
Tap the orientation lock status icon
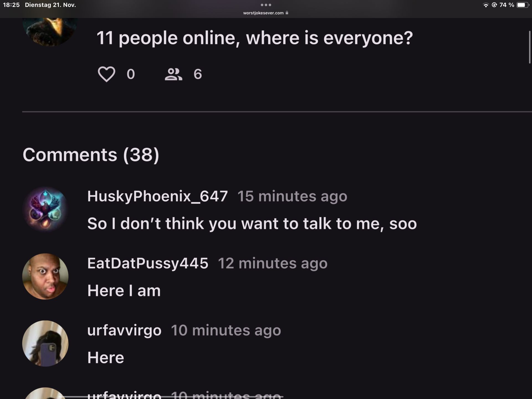click(494, 5)
